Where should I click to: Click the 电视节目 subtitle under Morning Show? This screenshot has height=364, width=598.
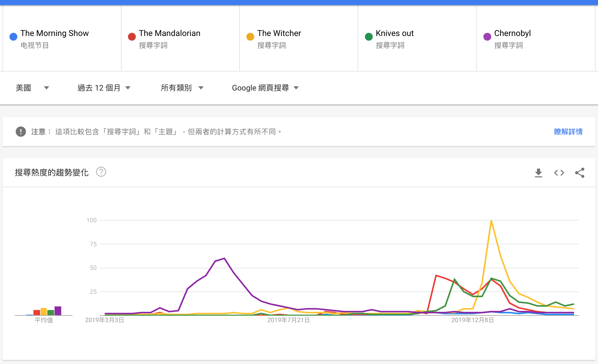(35, 45)
